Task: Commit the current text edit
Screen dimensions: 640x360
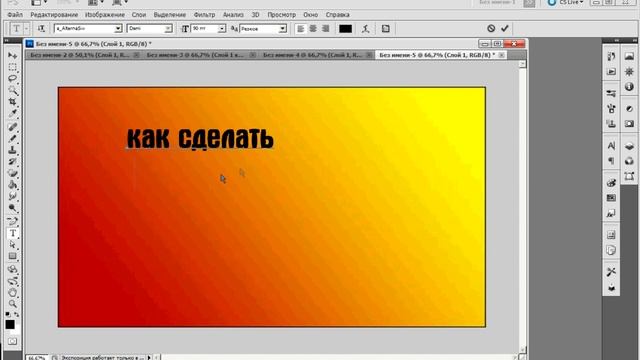Action: [505, 28]
